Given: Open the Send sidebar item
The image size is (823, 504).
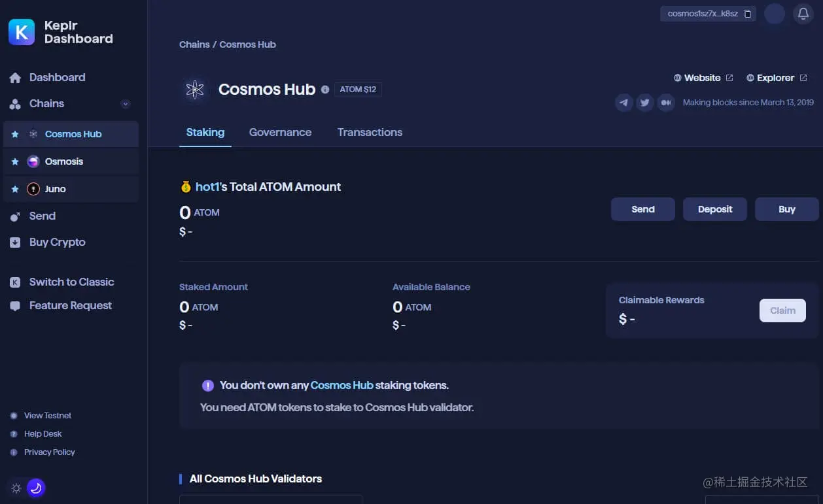Looking at the screenshot, I should 33,216.
